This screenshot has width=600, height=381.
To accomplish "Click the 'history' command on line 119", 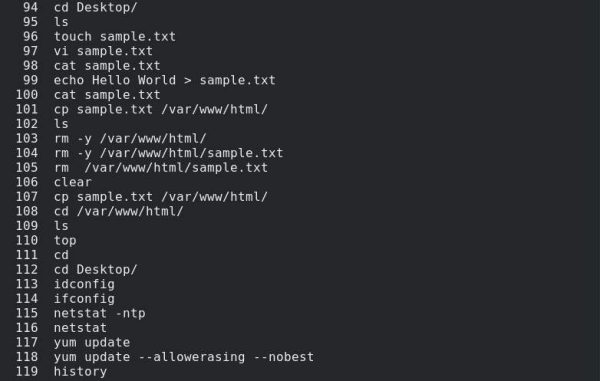I will coord(80,371).
